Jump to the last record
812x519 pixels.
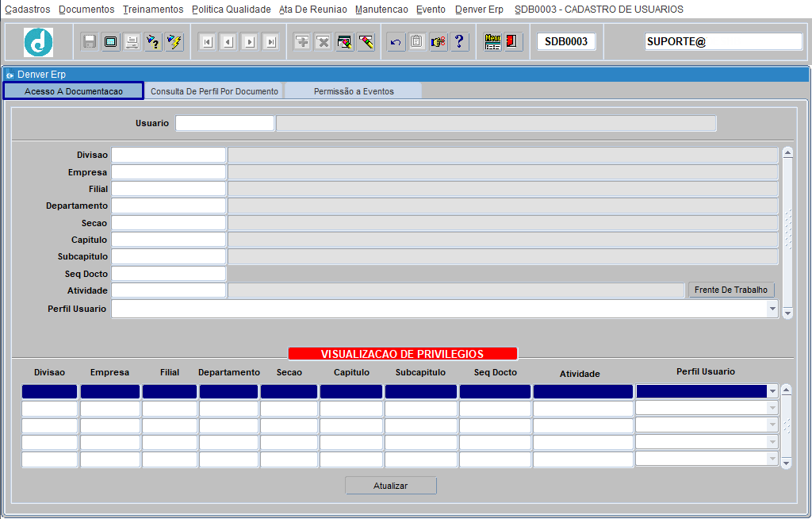pyautogui.click(x=271, y=41)
